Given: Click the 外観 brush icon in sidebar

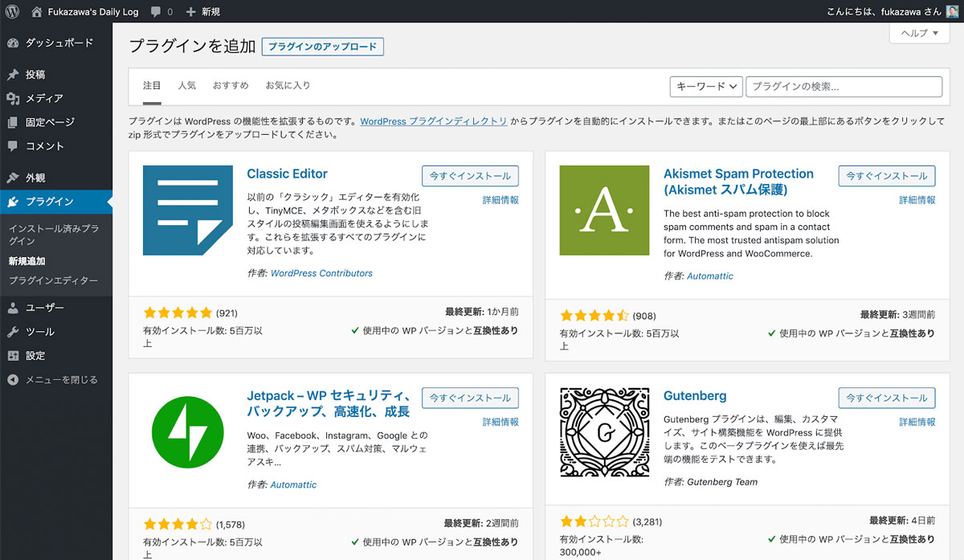Looking at the screenshot, I should (12, 178).
